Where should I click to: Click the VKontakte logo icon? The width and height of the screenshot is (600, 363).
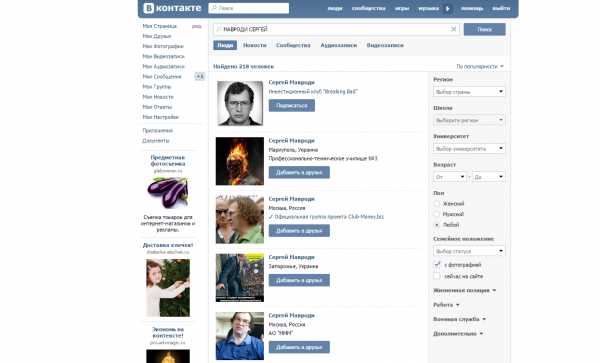point(148,8)
